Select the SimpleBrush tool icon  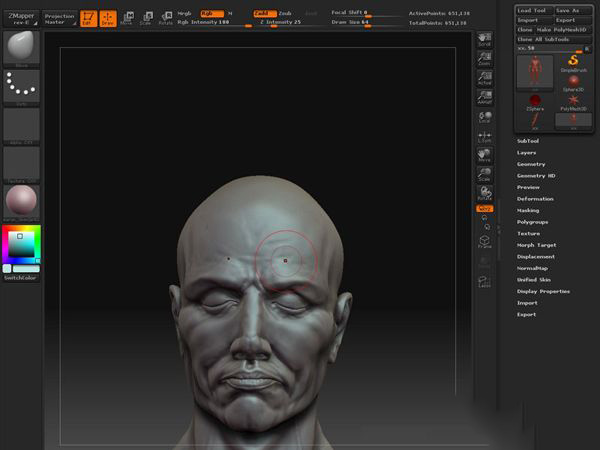(x=573, y=63)
